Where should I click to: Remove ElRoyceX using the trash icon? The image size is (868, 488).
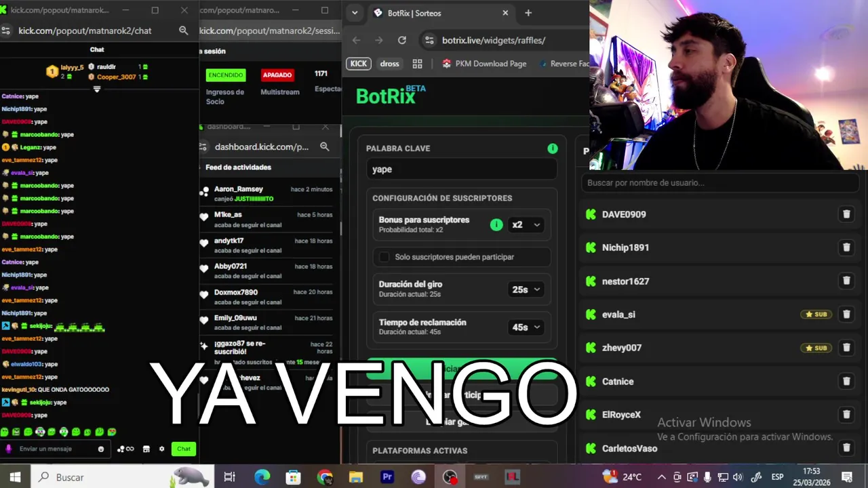click(846, 414)
